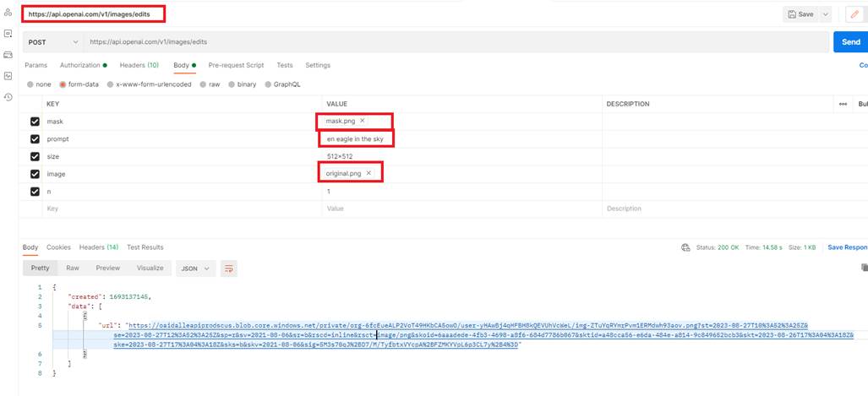
Task: Click the empty Key input field
Action: [182, 209]
